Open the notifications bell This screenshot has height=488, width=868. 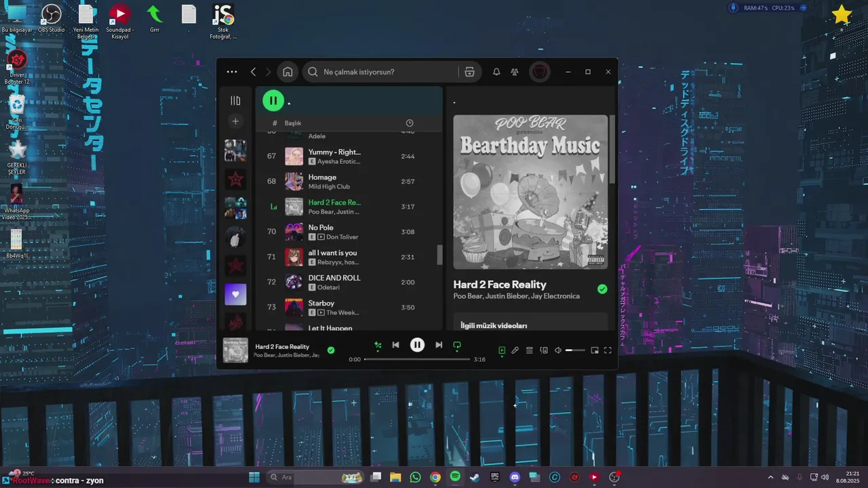point(496,72)
